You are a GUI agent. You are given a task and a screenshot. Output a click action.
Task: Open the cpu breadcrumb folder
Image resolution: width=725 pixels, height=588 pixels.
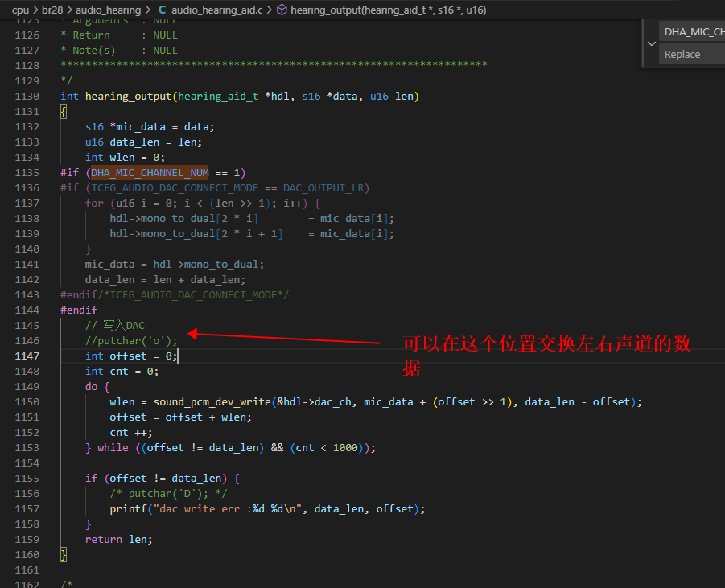pos(20,10)
